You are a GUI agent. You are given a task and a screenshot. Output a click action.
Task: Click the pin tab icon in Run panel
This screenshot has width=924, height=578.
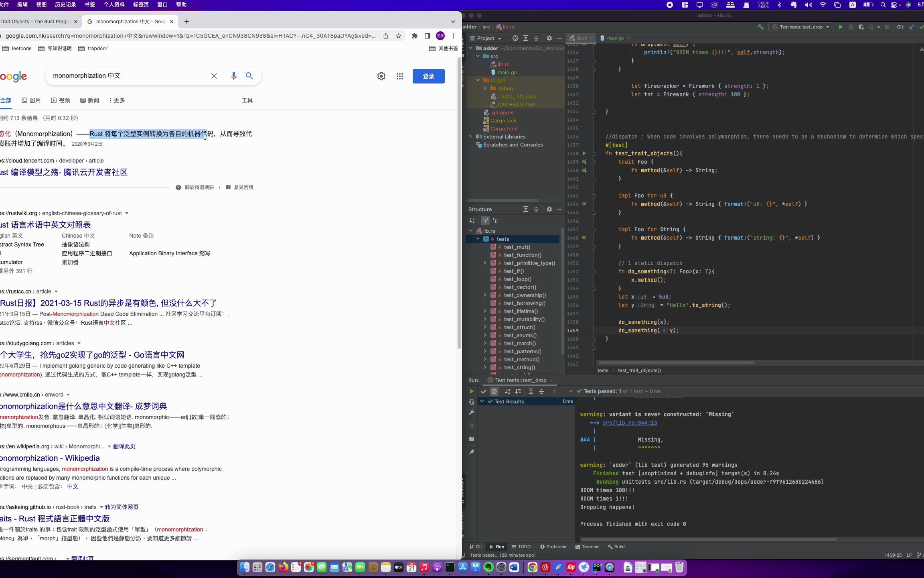point(472,452)
